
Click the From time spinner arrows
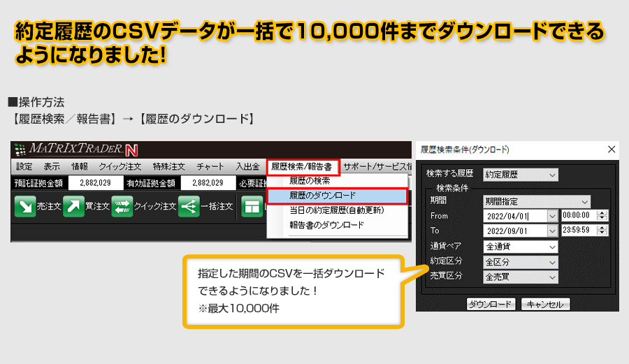[602, 216]
